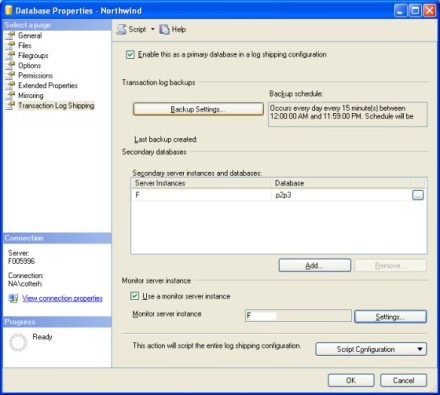Open View connection properties link
440x395 pixels.
[62, 298]
